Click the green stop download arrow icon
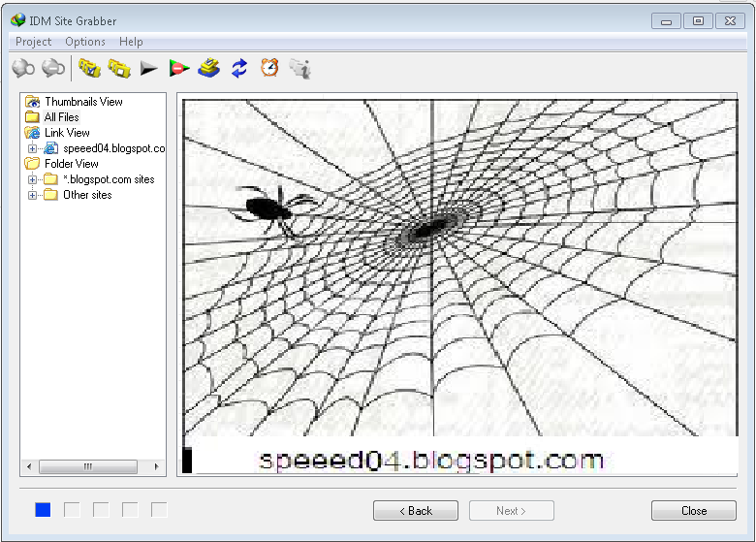Screen dimensions: 756x542 [179, 68]
